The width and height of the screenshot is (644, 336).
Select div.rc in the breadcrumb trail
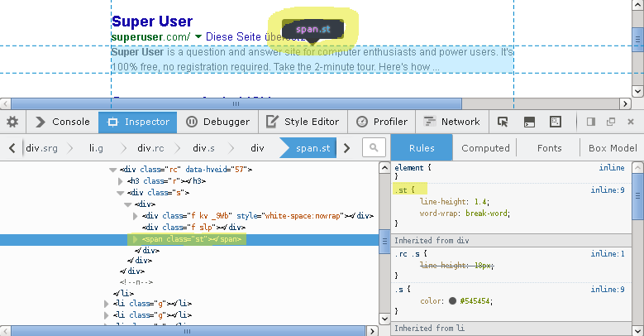click(x=150, y=148)
